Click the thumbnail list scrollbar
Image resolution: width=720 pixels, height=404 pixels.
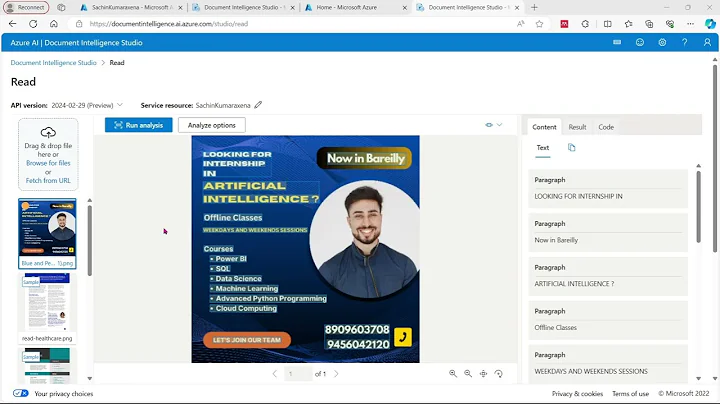[90, 240]
